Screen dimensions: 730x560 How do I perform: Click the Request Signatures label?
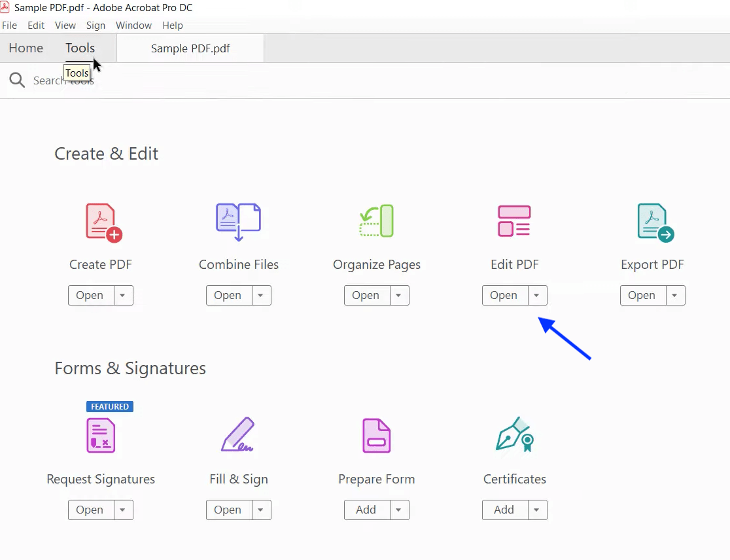[101, 480]
